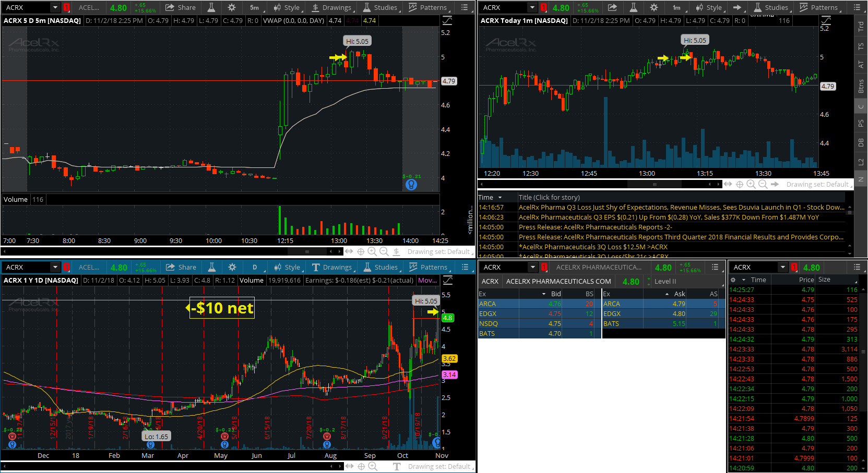
Task: Open the Drawings menu in 5m chart
Action: pos(332,7)
